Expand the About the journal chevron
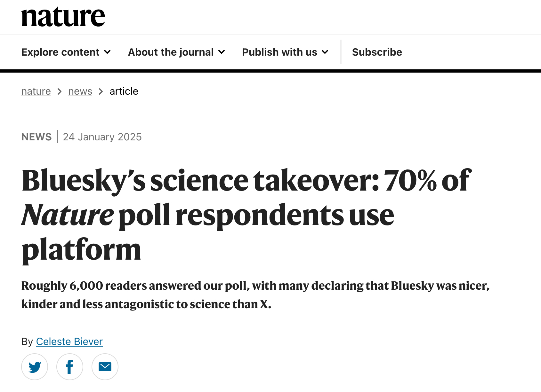 [x=222, y=52]
